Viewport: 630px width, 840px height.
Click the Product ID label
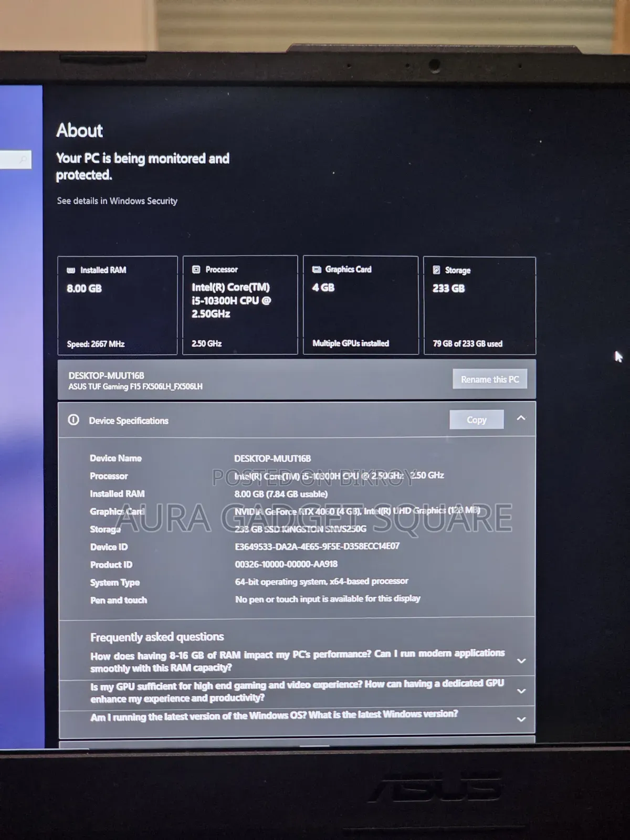click(x=111, y=565)
